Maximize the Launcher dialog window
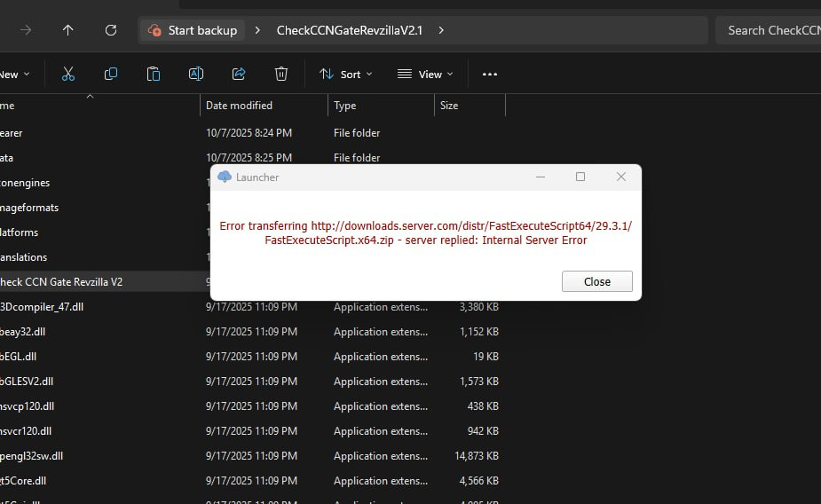The height and width of the screenshot is (504, 821). click(x=580, y=177)
